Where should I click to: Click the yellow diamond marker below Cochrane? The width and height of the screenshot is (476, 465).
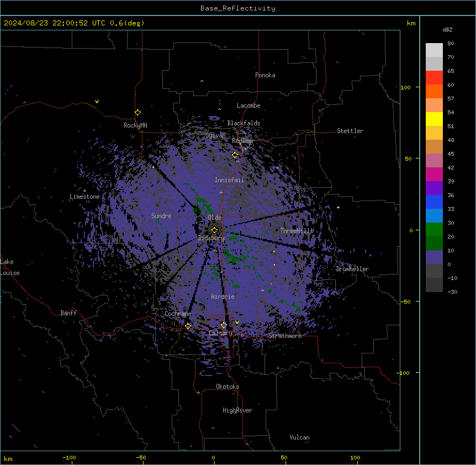(x=188, y=326)
